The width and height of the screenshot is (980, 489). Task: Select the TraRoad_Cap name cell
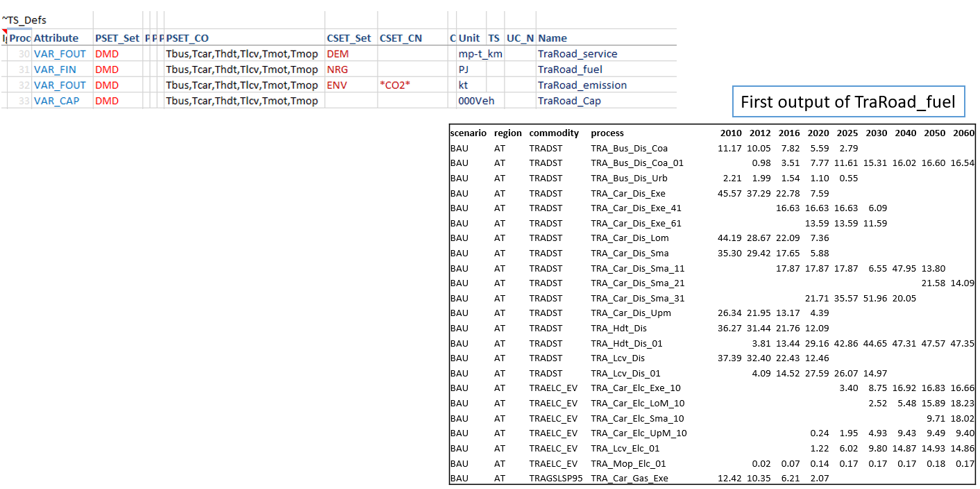click(569, 101)
